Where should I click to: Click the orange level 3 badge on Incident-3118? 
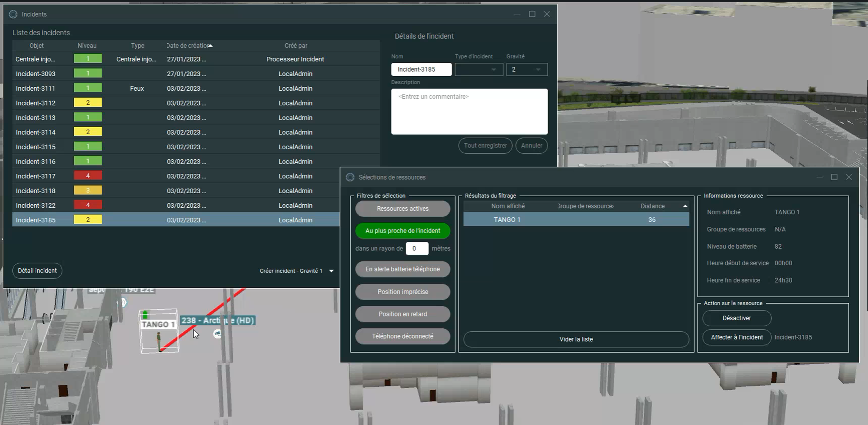(x=87, y=190)
